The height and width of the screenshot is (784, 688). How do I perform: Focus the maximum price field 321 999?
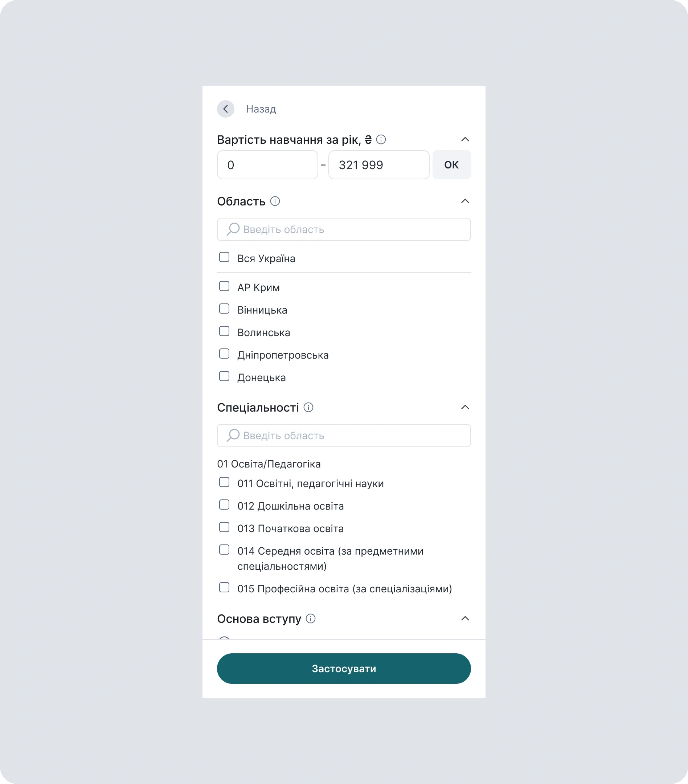pyautogui.click(x=379, y=165)
